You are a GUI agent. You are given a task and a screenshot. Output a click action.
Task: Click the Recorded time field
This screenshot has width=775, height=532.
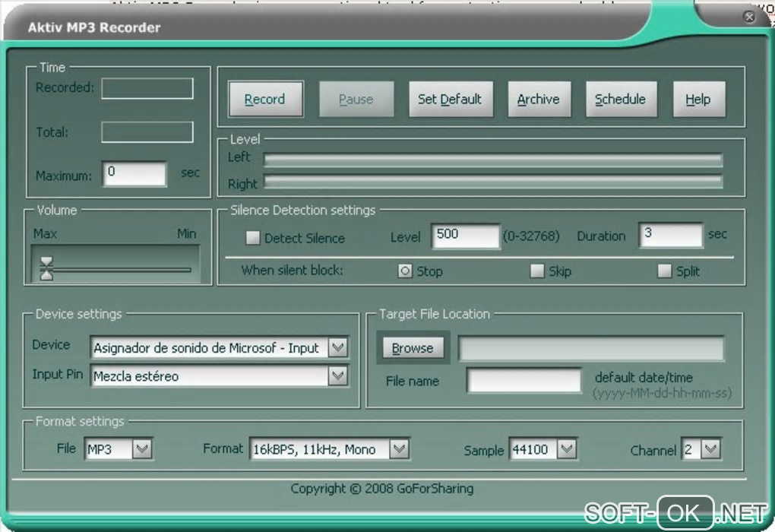pyautogui.click(x=147, y=88)
